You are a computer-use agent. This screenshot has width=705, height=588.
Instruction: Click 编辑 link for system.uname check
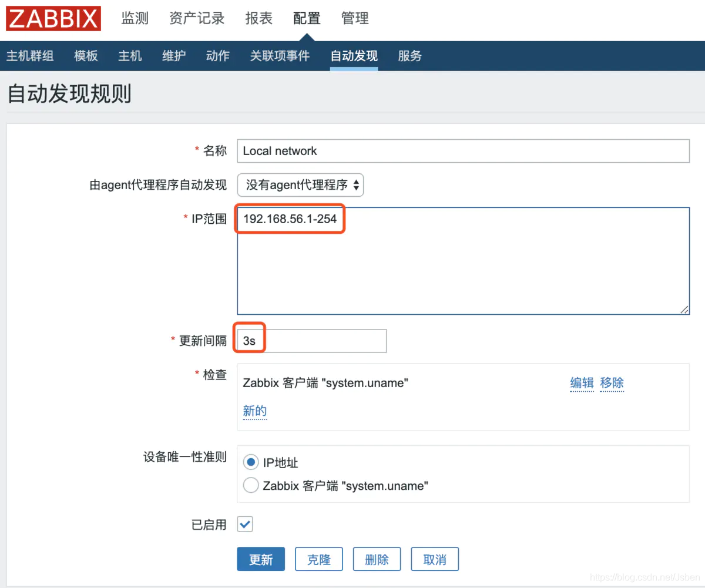pyautogui.click(x=582, y=383)
